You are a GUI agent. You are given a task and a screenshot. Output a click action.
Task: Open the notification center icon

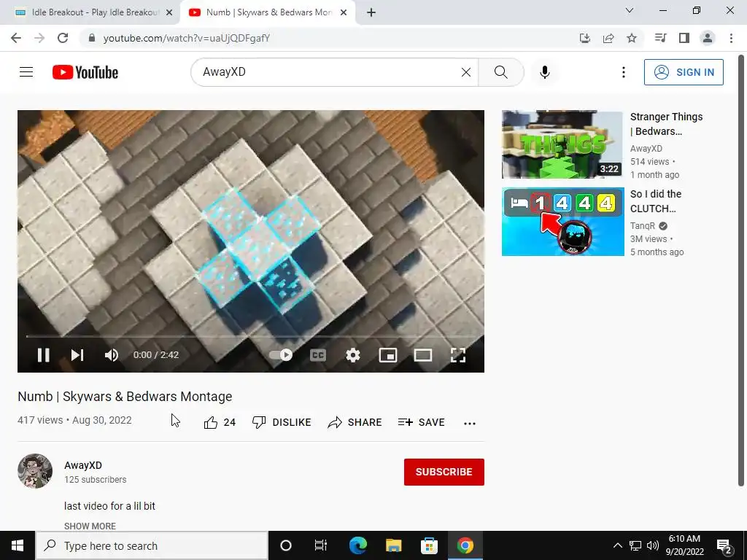coord(724,546)
